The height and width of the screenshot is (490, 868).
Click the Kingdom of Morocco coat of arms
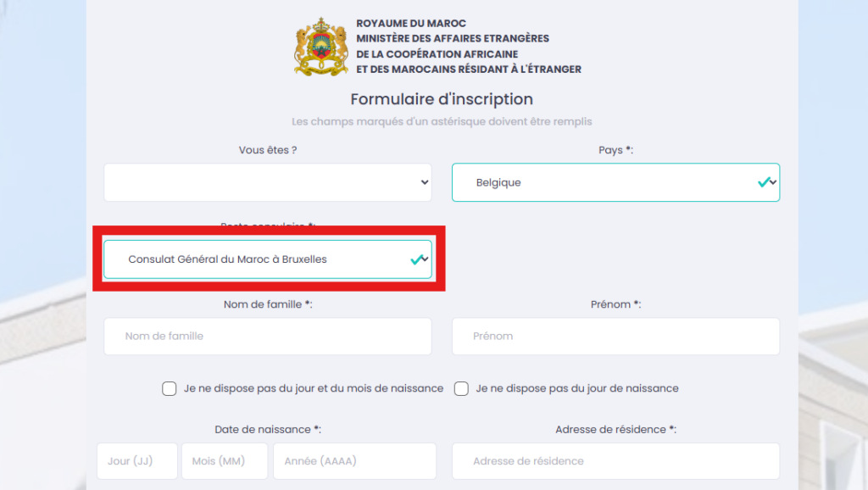321,47
